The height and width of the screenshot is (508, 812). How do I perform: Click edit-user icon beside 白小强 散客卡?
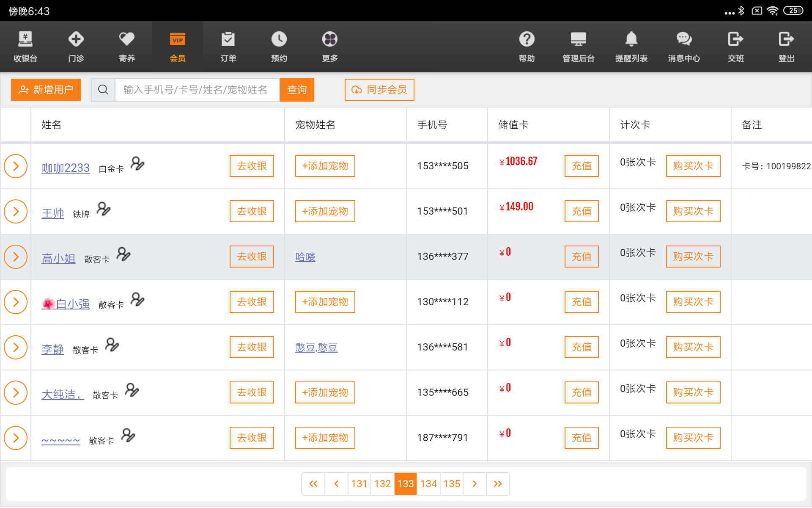pyautogui.click(x=137, y=299)
